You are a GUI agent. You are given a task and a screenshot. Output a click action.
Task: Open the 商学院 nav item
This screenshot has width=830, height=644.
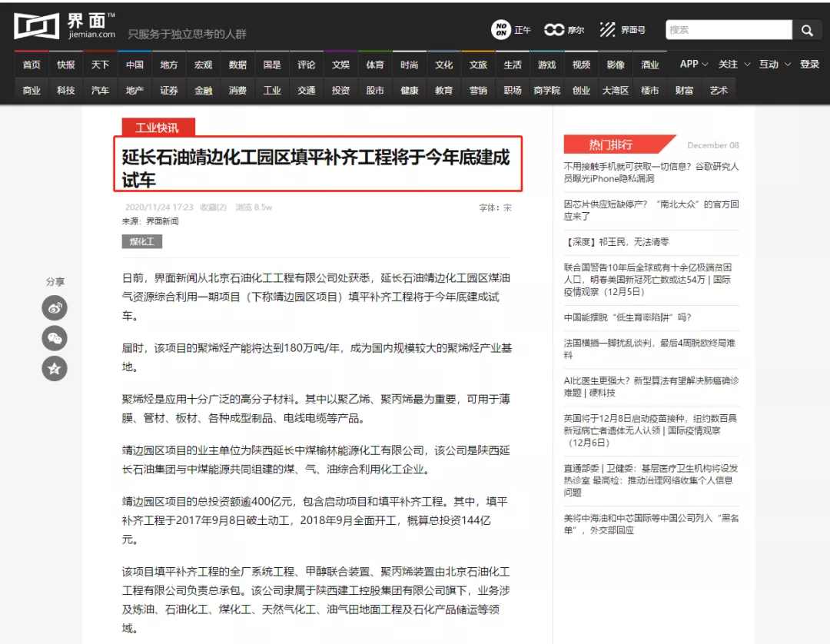[x=547, y=91]
